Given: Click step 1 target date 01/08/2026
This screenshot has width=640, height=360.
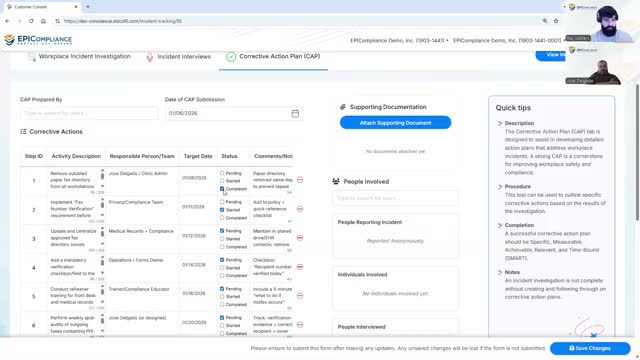Looking at the screenshot, I should 193,178.
